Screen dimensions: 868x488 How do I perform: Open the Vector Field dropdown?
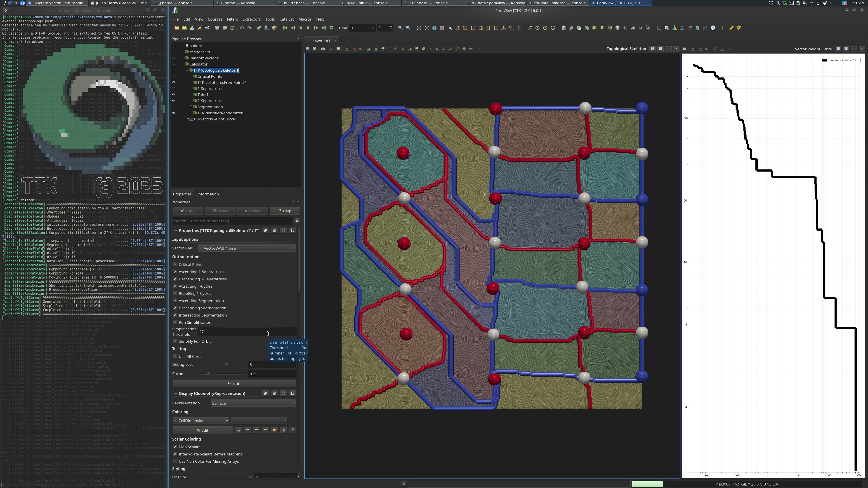pos(247,248)
